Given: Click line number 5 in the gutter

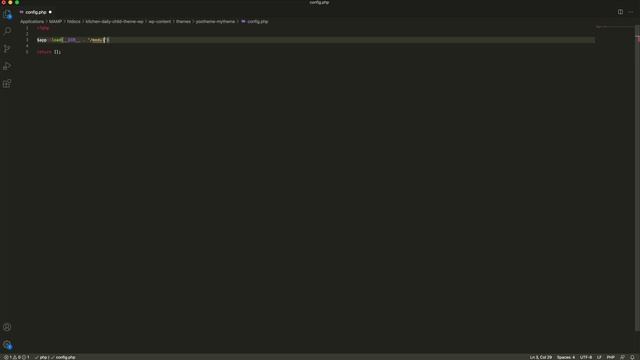Looking at the screenshot, I should [x=27, y=52].
